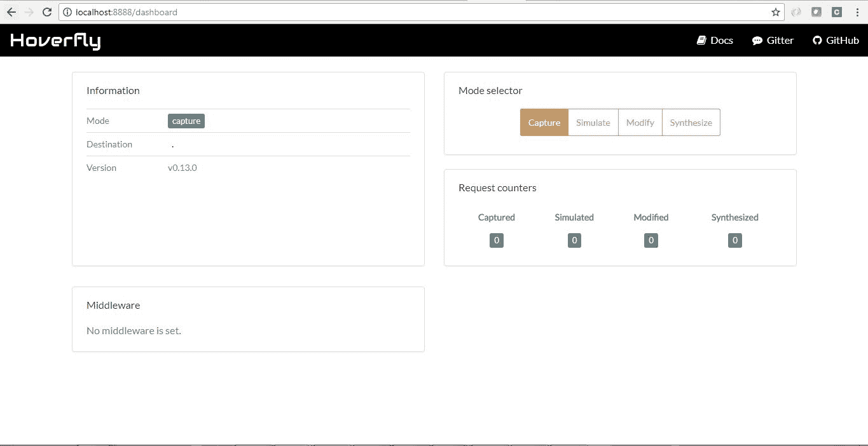Switch to Modify mode
The height and width of the screenshot is (446, 868).
coord(640,123)
